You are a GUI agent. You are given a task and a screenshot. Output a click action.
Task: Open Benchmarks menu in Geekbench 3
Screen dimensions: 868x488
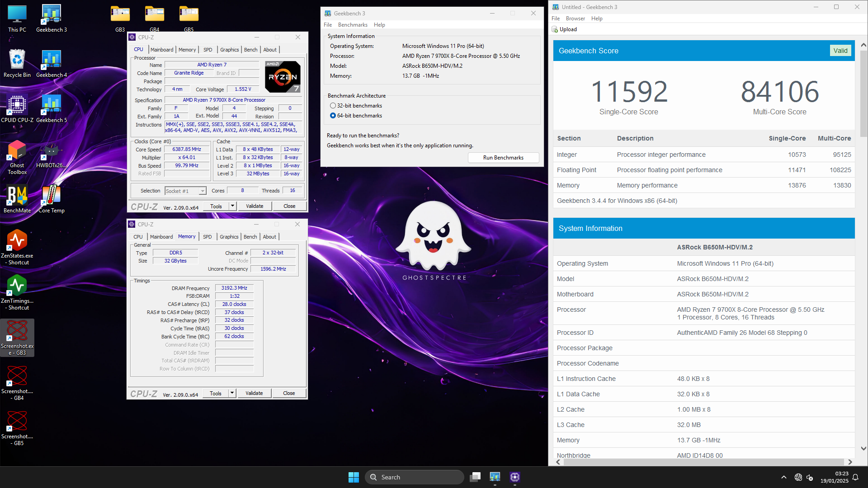[x=353, y=25]
